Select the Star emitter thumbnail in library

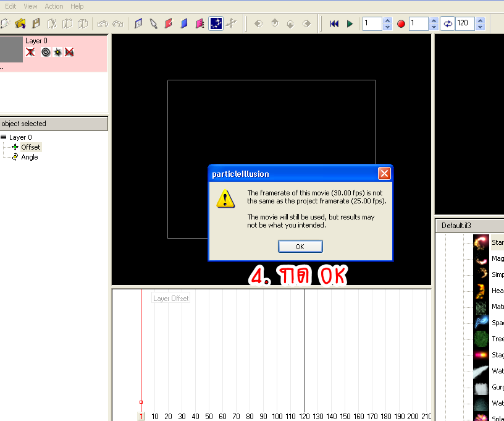[x=481, y=242]
